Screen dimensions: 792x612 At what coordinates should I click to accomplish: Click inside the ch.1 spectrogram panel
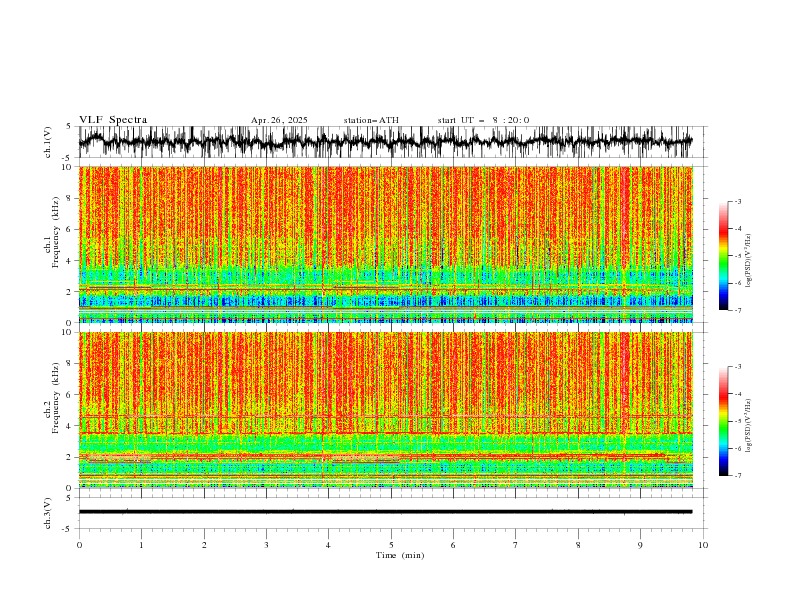(x=385, y=244)
